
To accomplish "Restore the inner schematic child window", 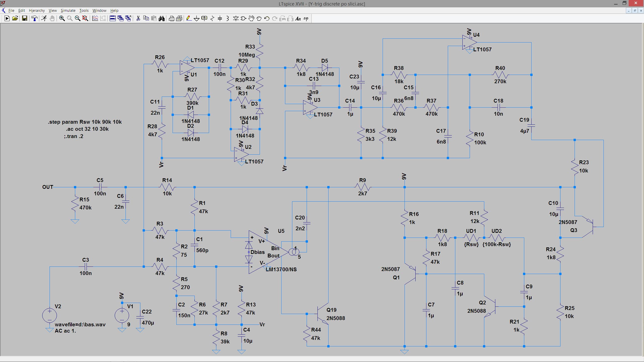I will click(x=635, y=11).
